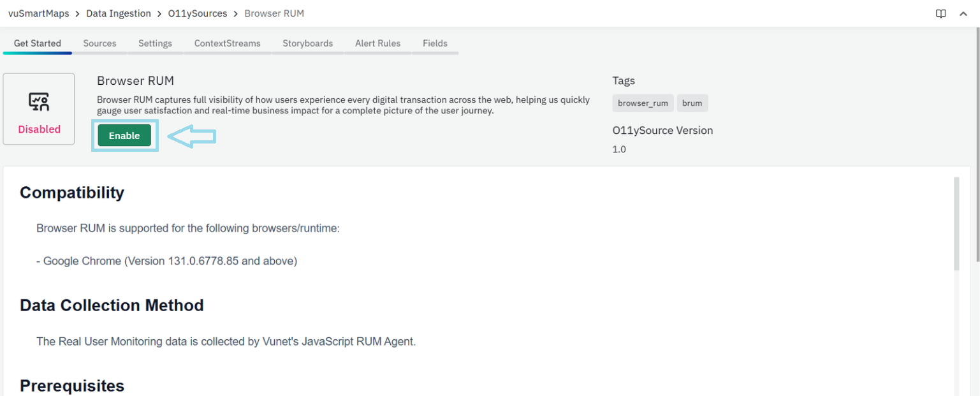This screenshot has height=396, width=980.
Task: Switch to the Fields tab
Action: 435,43
